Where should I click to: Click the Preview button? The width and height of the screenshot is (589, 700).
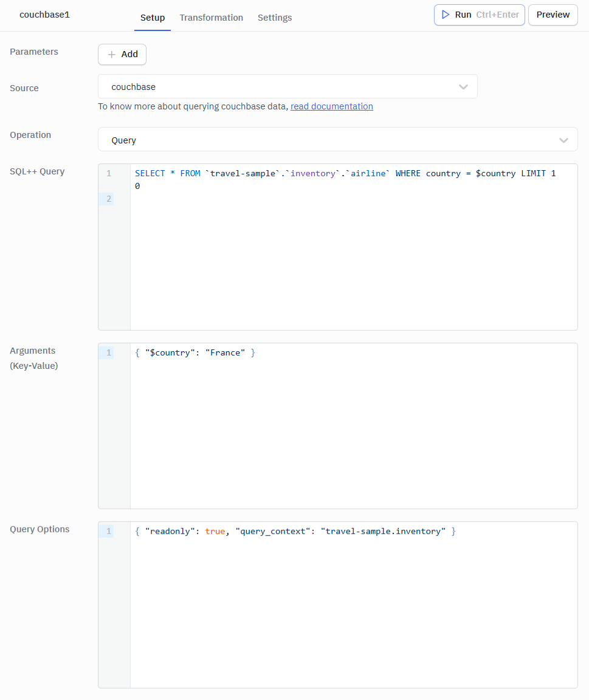click(552, 15)
